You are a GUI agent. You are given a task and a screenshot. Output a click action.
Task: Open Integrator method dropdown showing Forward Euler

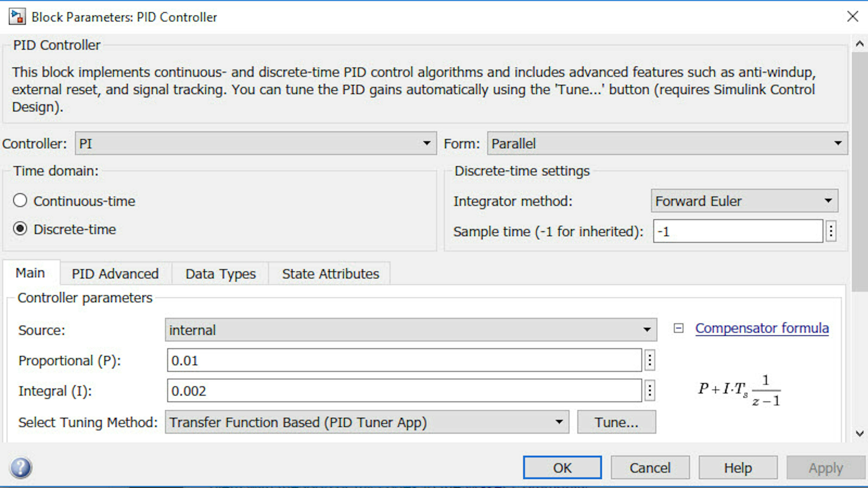[745, 201]
